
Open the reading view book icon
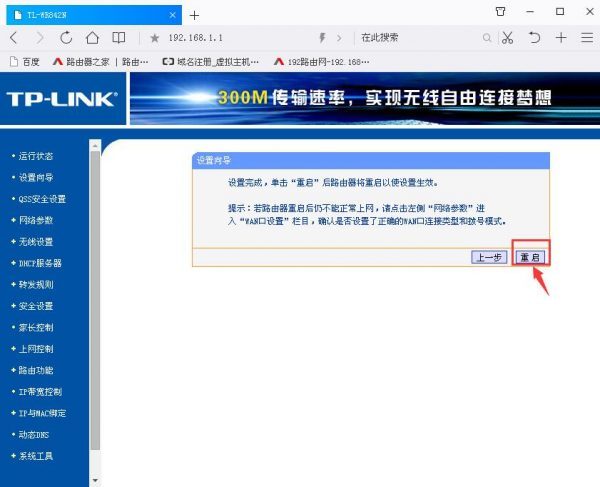click(119, 38)
